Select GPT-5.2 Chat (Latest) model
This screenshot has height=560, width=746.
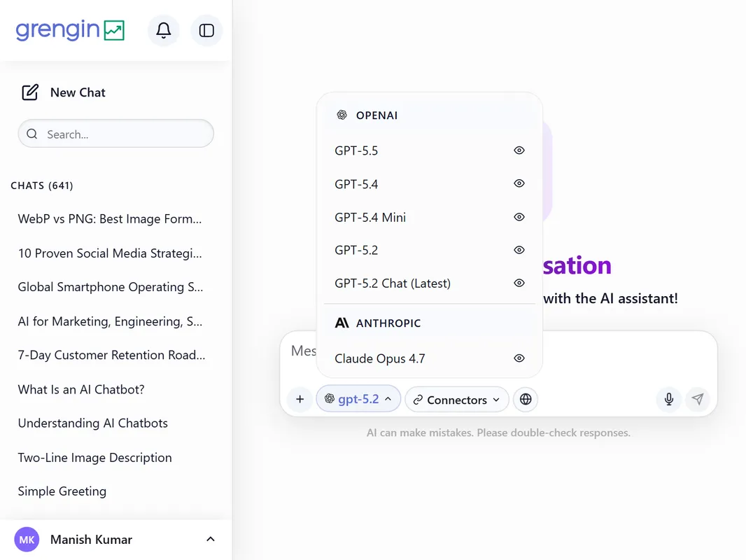[x=429, y=283]
